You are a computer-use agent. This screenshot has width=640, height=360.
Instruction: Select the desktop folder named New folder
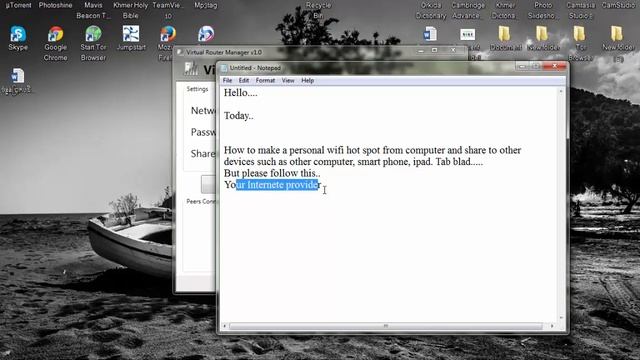point(542,34)
